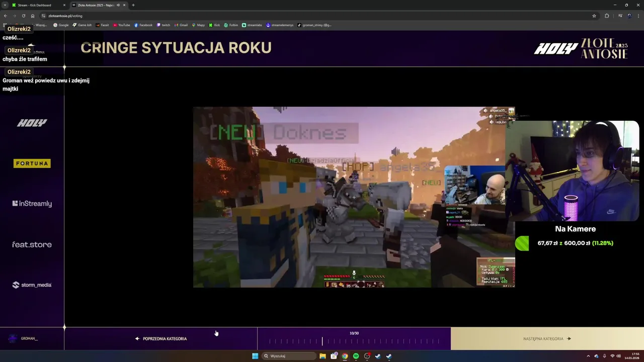This screenshot has height=362, width=644.
Task: Click the 'CRINGE SYTUACJA ROKU' heading
Action: click(176, 48)
